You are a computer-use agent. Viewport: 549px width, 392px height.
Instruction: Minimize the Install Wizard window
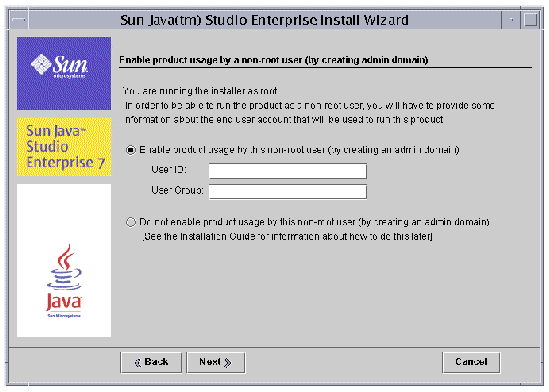[x=512, y=20]
